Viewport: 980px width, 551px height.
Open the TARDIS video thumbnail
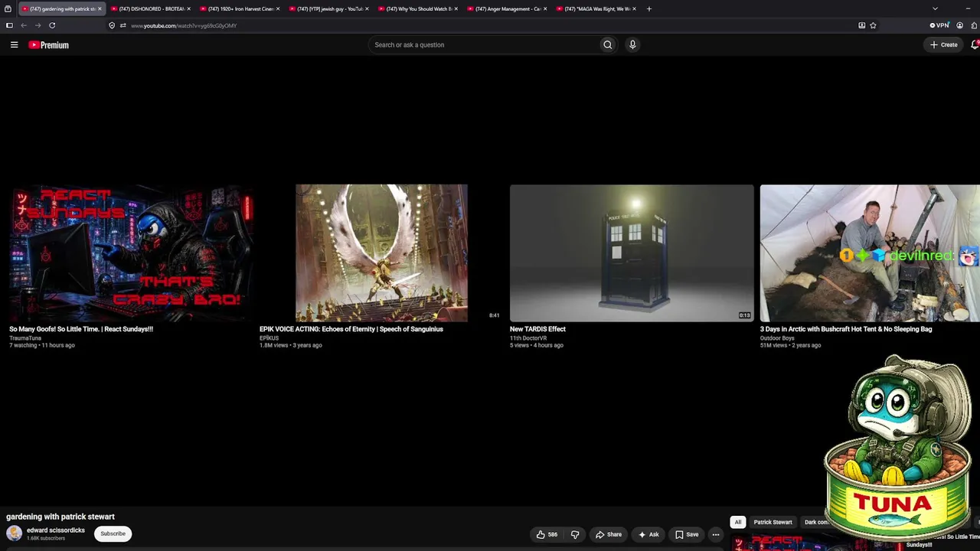point(632,253)
